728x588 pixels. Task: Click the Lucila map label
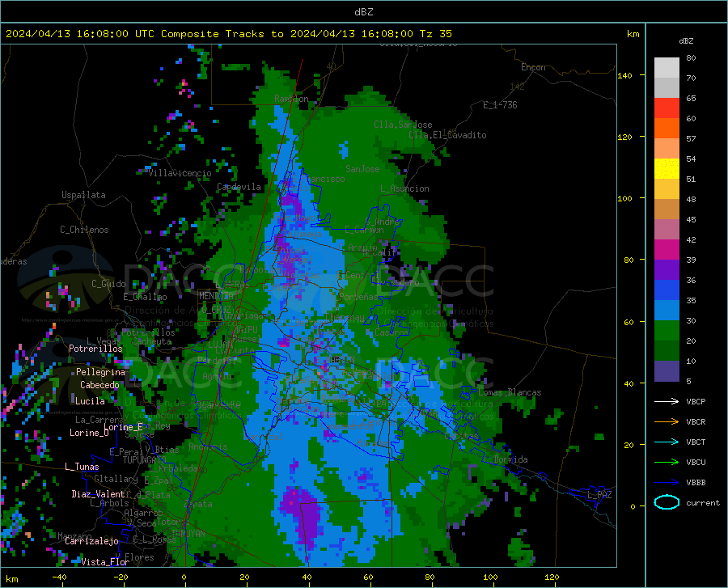pyautogui.click(x=90, y=401)
